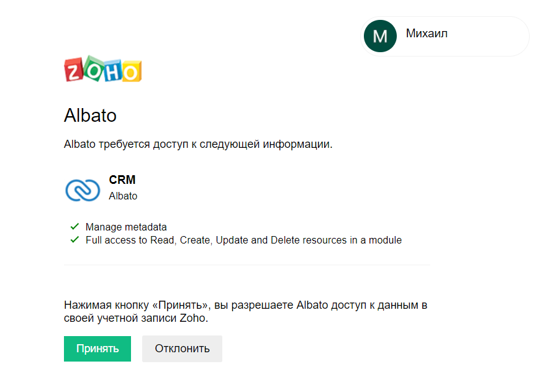Click the Manage metadata permission text
This screenshot has height=392, width=534.
coord(126,227)
